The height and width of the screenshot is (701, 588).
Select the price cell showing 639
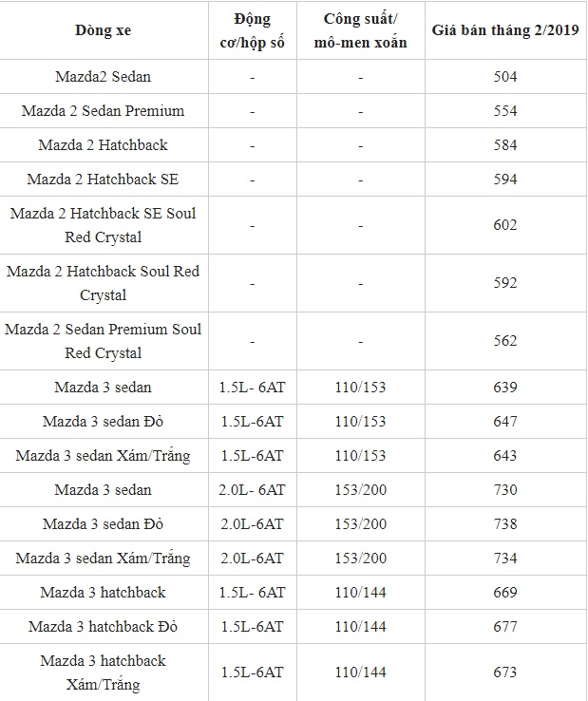tap(505, 388)
